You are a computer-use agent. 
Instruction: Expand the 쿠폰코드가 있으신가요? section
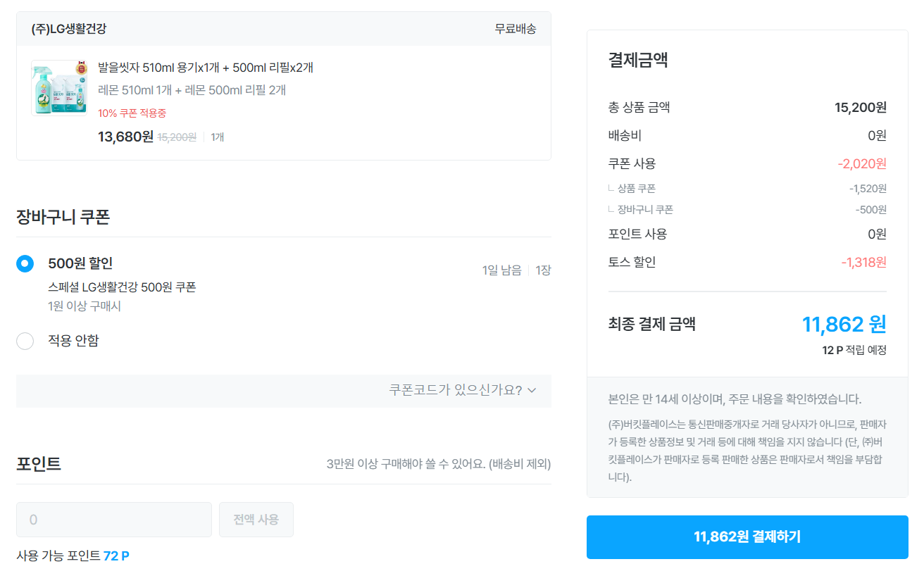click(456, 390)
